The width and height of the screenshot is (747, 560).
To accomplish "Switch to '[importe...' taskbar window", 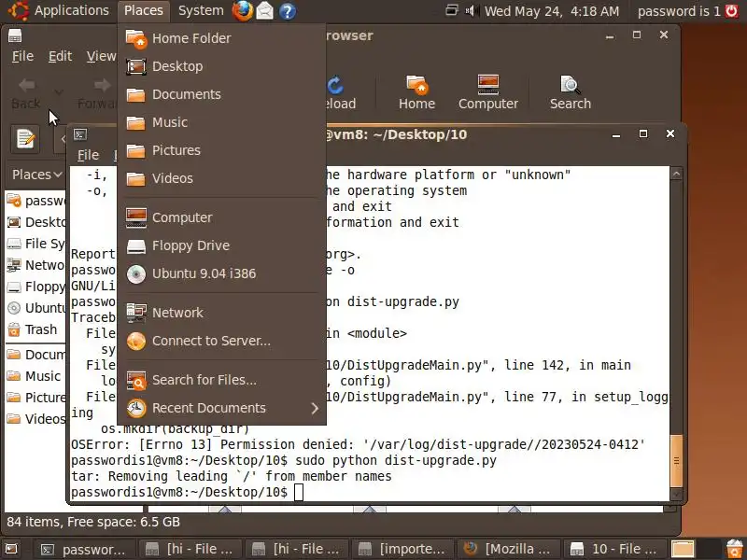I will [402, 549].
